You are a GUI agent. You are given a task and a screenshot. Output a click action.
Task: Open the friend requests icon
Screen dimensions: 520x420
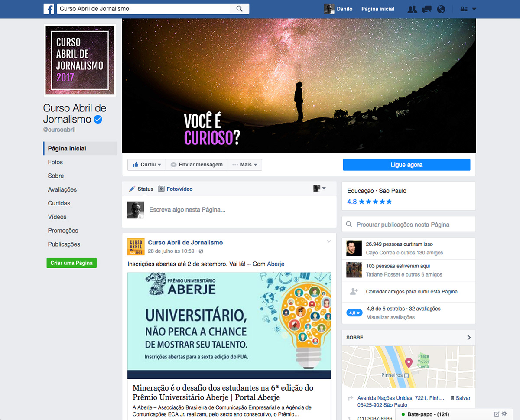pyautogui.click(x=413, y=9)
